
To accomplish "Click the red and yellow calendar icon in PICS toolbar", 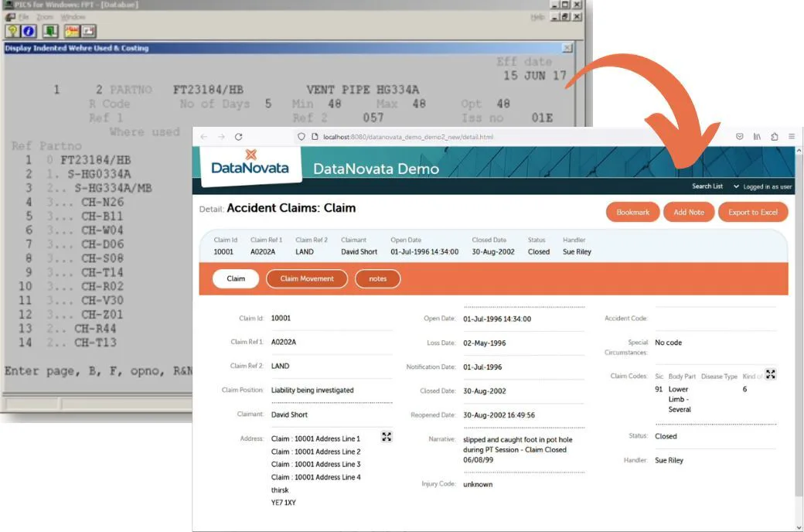I will click(71, 31).
